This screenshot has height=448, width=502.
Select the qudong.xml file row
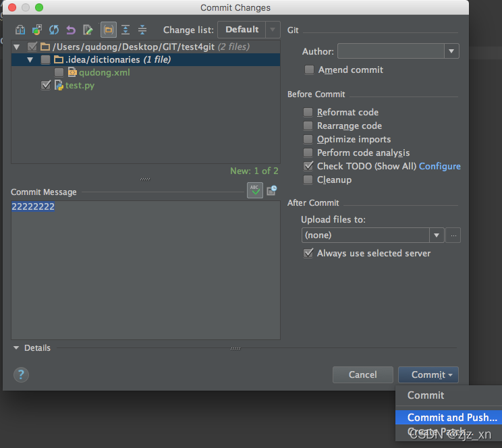coord(146,72)
